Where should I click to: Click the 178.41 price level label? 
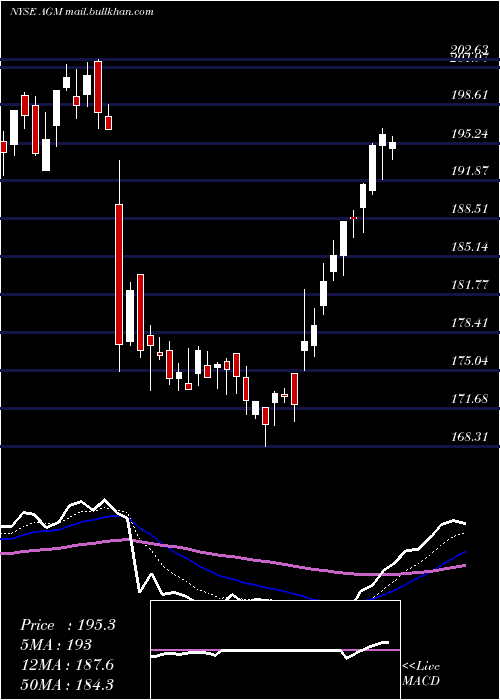coord(470,322)
